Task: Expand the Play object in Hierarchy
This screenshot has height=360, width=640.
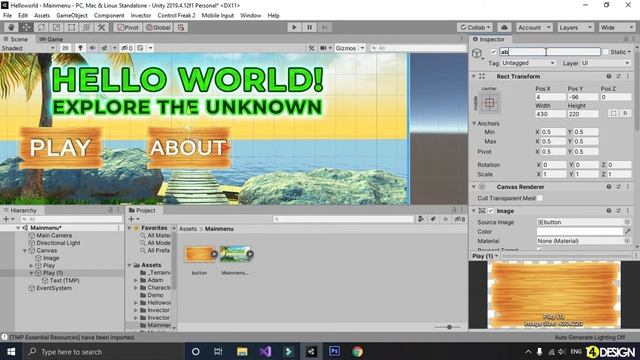Action: (x=31, y=266)
